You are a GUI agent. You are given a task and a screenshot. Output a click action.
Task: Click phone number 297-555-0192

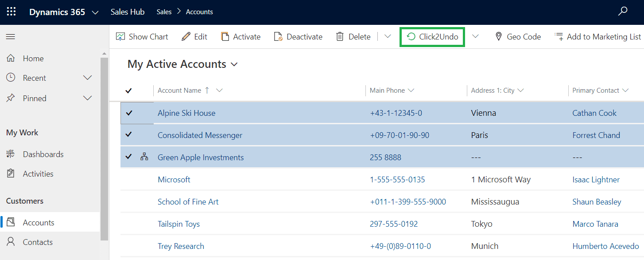pyautogui.click(x=394, y=224)
